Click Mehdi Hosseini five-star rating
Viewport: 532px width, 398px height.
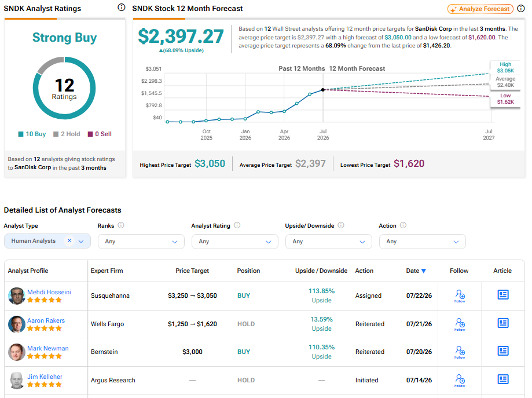tap(45, 300)
